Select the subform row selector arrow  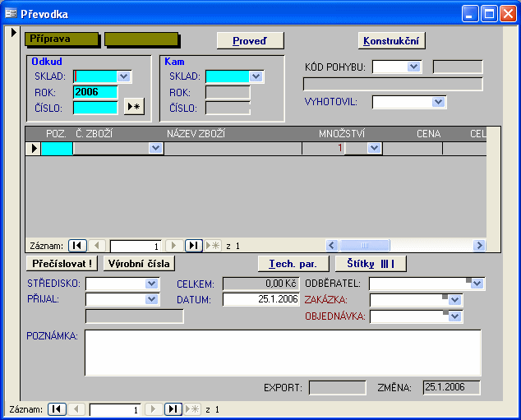tap(34, 149)
